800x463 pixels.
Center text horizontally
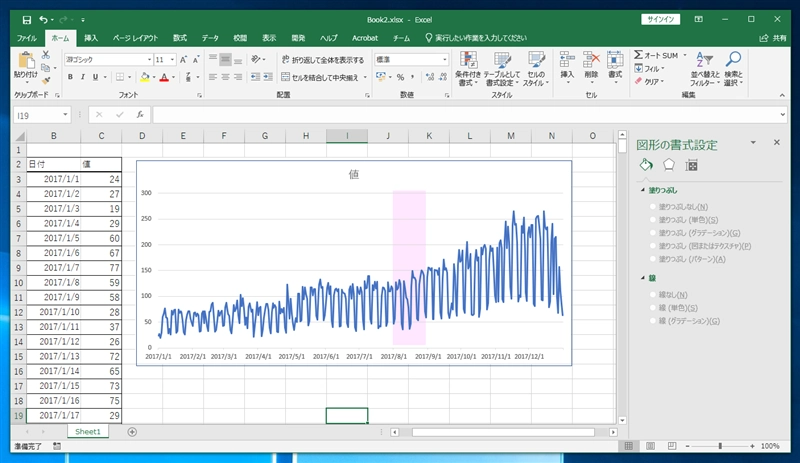(x=226, y=77)
